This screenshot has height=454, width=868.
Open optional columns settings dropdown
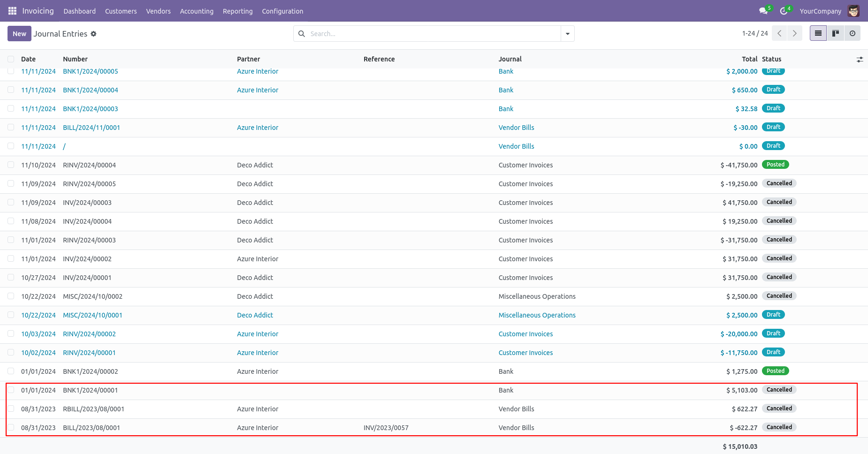[860, 60]
